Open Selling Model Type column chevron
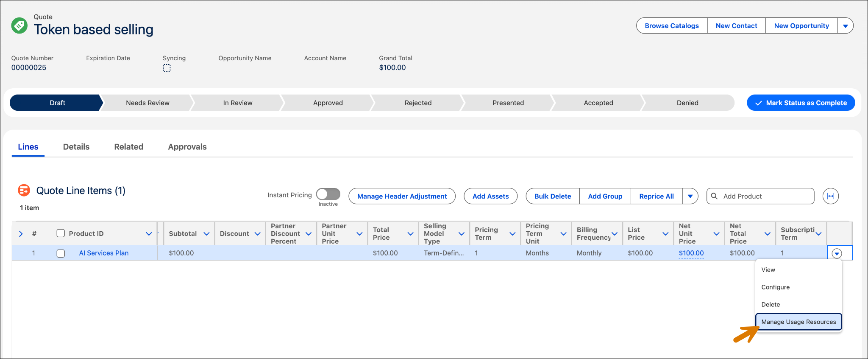Screen dimensions: 868x359 click(x=462, y=233)
